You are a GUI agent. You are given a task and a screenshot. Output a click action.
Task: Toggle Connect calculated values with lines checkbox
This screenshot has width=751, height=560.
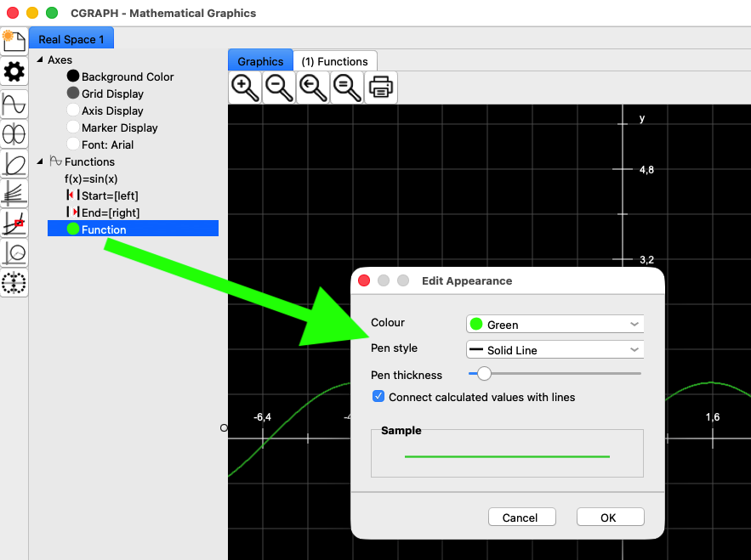point(378,397)
